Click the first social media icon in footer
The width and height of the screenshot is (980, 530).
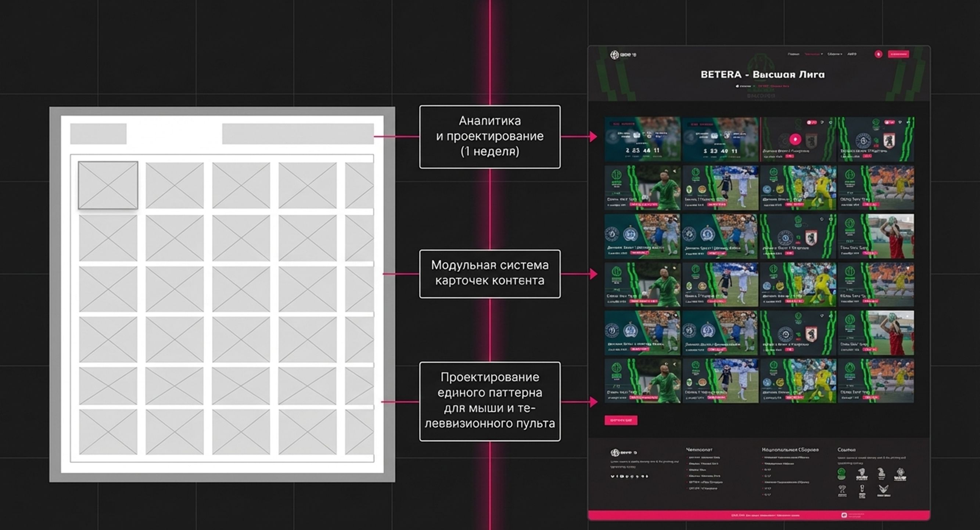pos(612,476)
